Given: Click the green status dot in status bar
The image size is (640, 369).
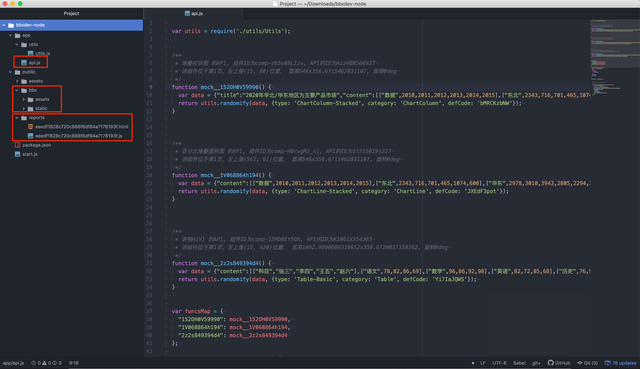Looking at the screenshot, I should pos(473,363).
